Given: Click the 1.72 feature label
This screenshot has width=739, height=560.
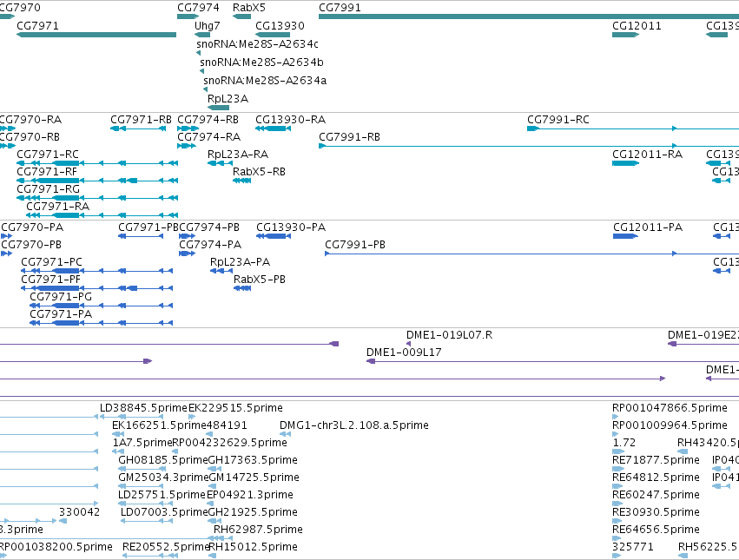Looking at the screenshot, I should (624, 443).
